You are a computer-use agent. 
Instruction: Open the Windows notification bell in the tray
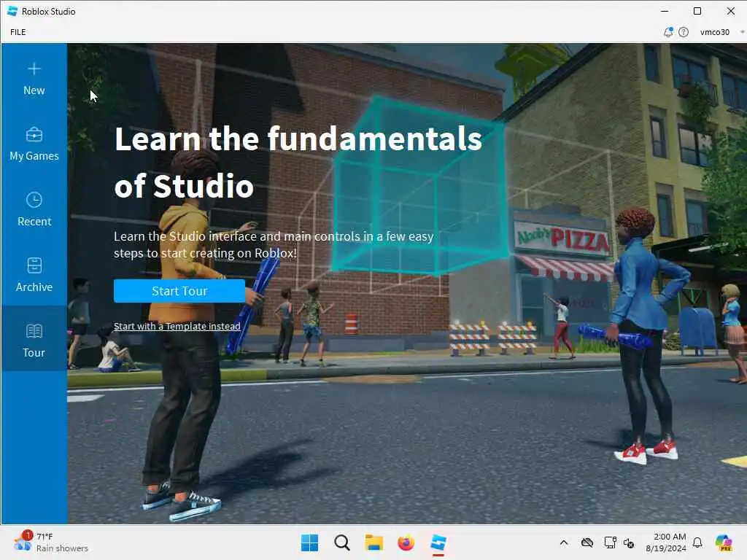pyautogui.click(x=697, y=542)
